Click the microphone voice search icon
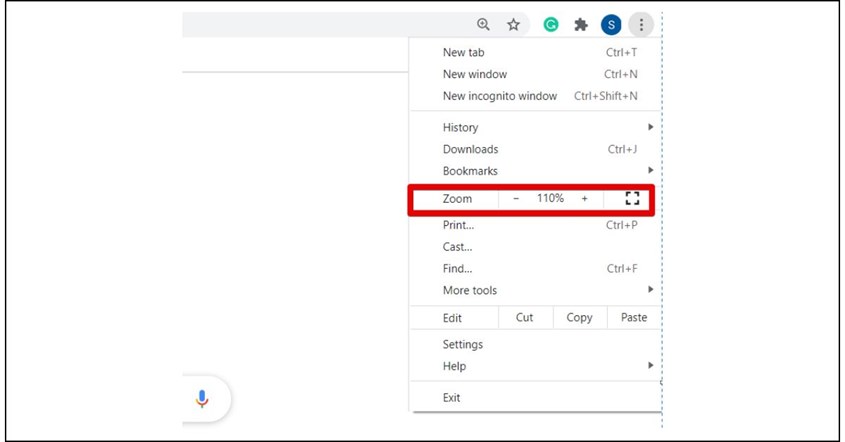 coord(202,398)
